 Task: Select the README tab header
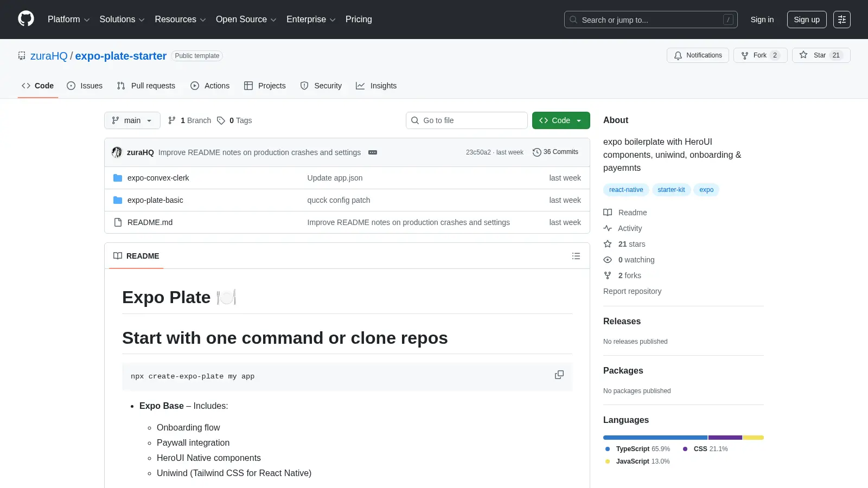tap(136, 256)
